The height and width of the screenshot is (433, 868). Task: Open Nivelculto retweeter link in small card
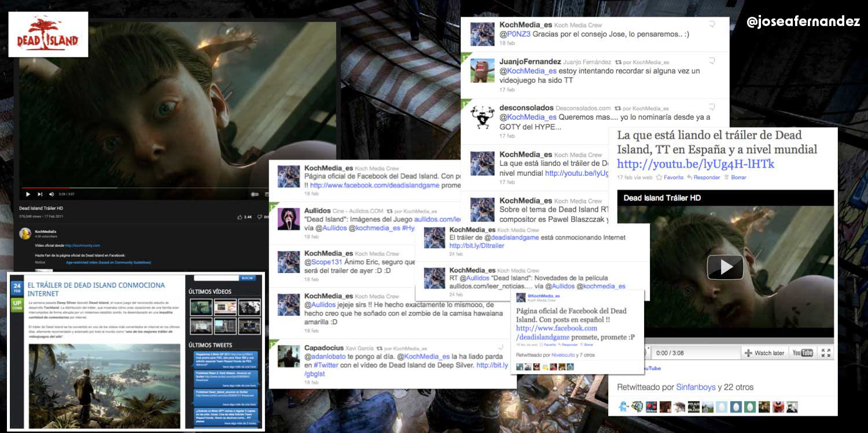(x=562, y=355)
